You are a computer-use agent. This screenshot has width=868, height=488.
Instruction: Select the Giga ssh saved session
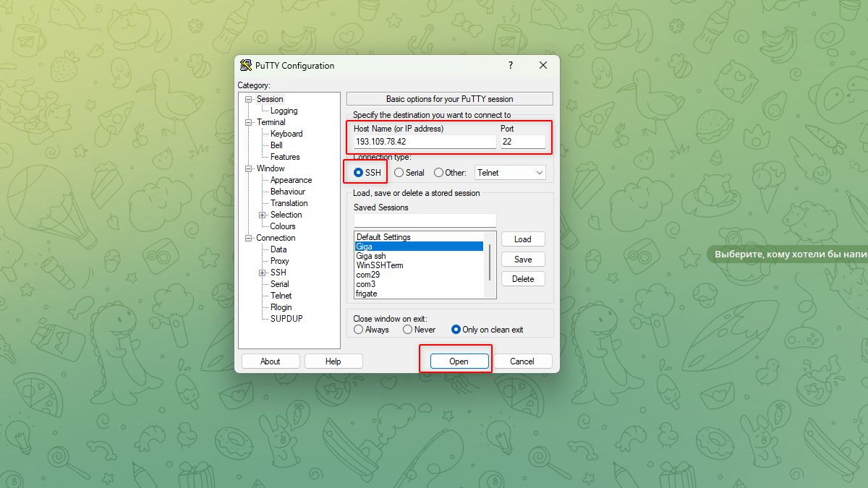pyautogui.click(x=419, y=256)
